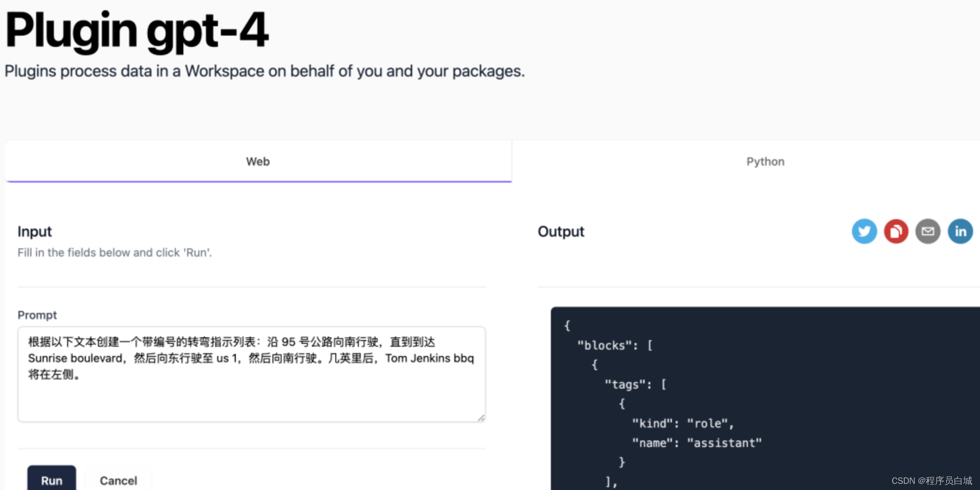The height and width of the screenshot is (490, 980).
Task: Click the 'assistant' value in the output JSON
Action: click(724, 443)
